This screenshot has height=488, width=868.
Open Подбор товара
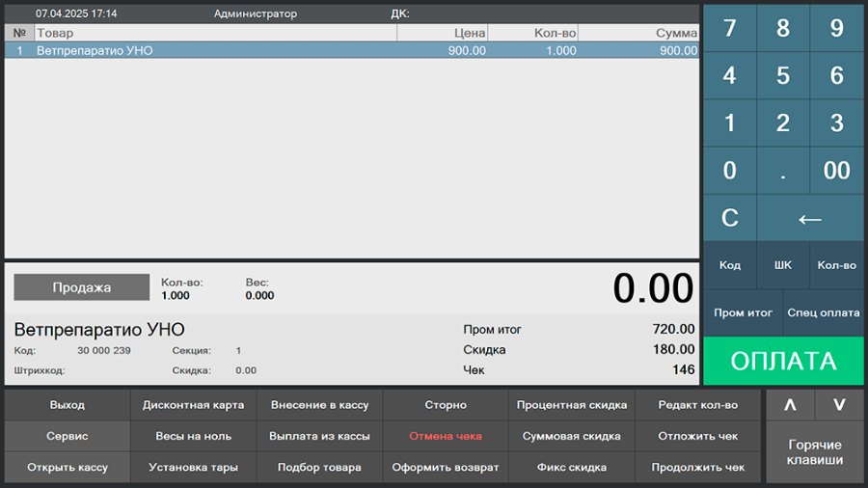pyautogui.click(x=319, y=468)
